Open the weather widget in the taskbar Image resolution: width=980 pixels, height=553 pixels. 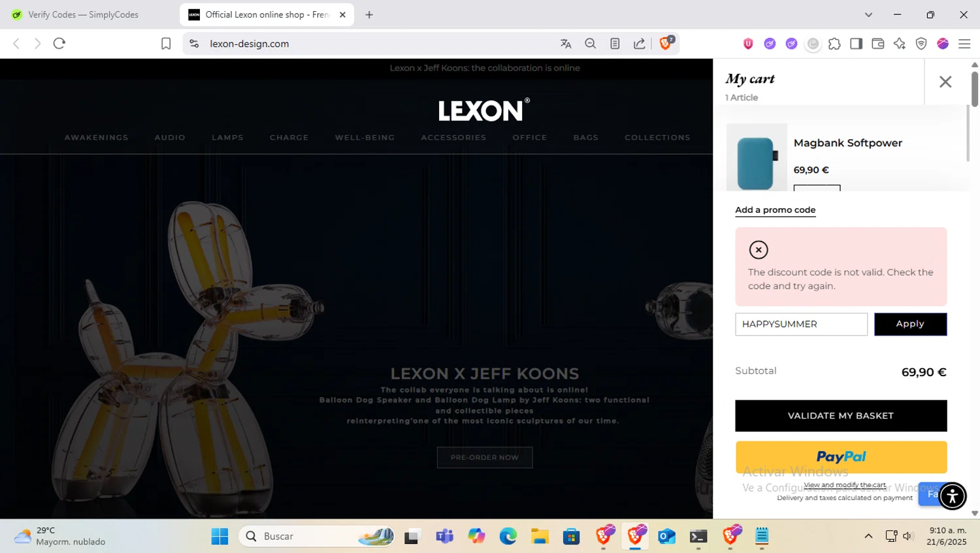(x=60, y=536)
